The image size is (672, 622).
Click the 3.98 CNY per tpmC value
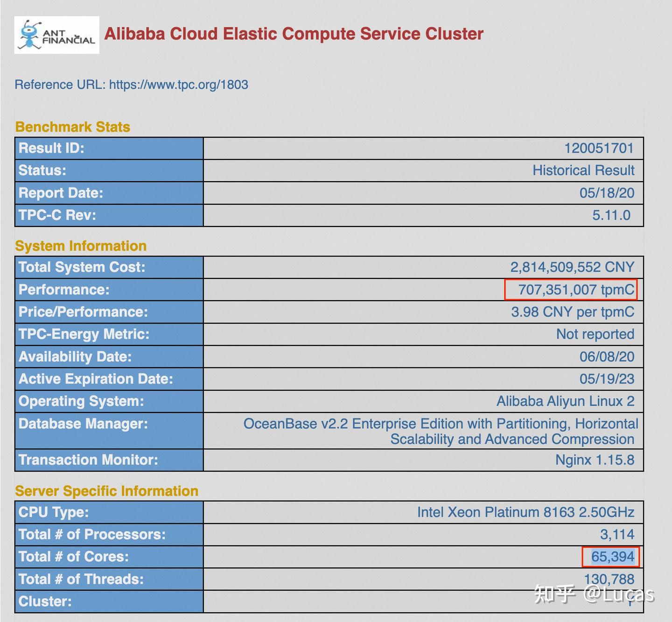[573, 312]
